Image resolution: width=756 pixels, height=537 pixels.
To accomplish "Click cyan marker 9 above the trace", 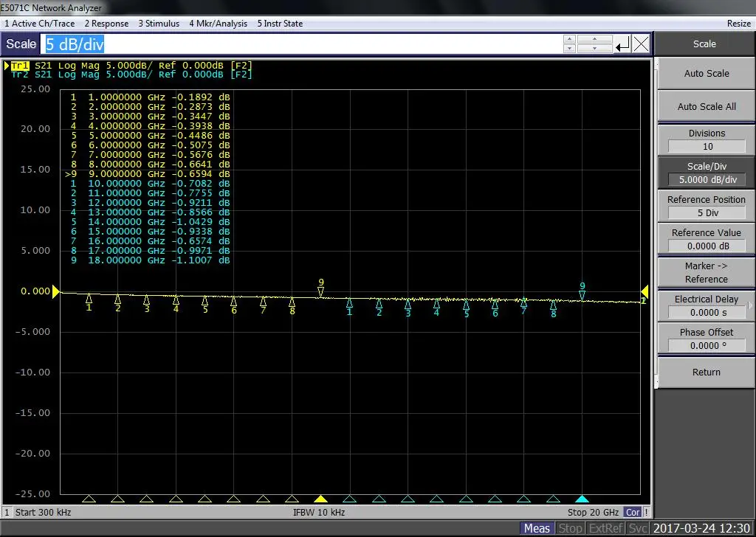I will click(x=583, y=291).
